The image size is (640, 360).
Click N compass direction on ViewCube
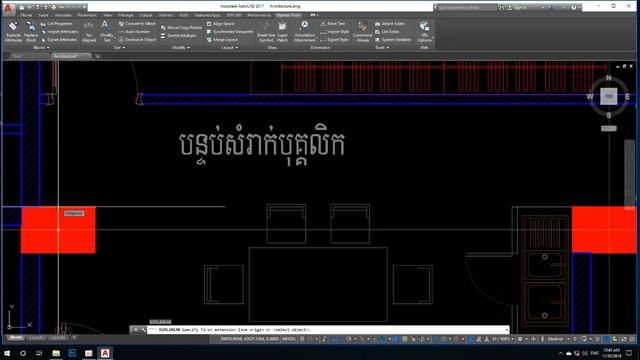point(609,78)
